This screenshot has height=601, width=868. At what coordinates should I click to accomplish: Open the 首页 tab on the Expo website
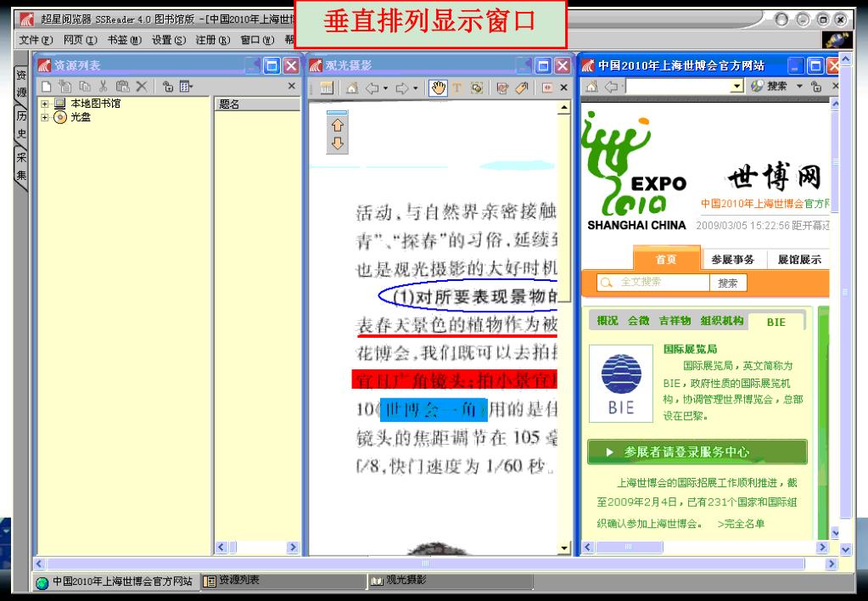[x=667, y=259]
